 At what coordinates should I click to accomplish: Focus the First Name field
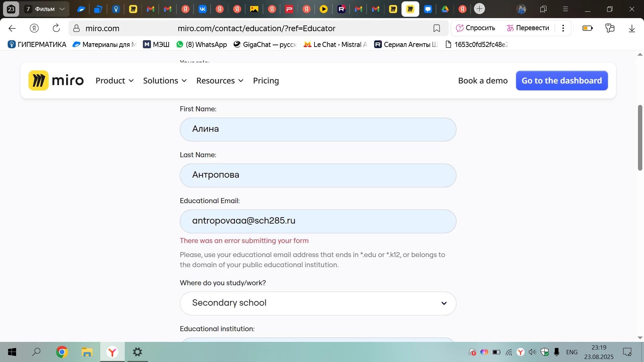click(x=318, y=129)
